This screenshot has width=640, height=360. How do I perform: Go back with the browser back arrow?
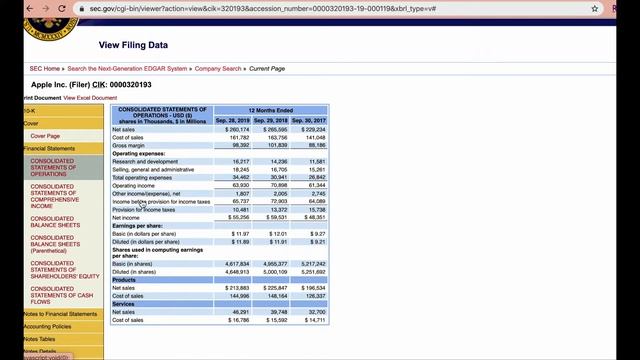(29, 9)
